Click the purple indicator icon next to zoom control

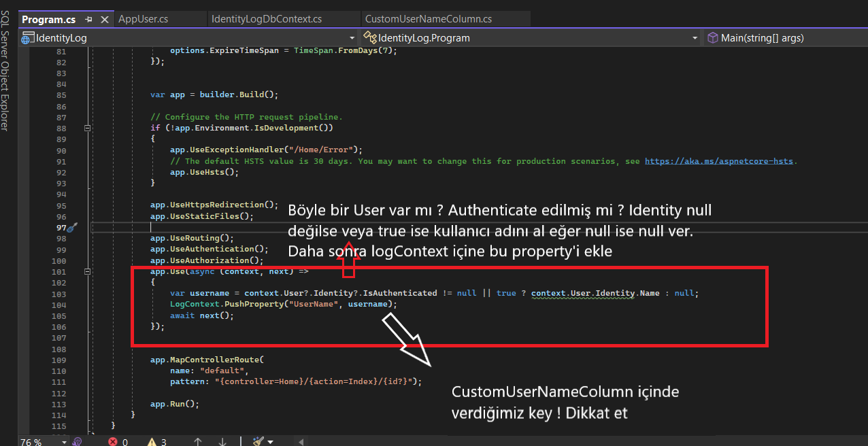click(x=77, y=441)
